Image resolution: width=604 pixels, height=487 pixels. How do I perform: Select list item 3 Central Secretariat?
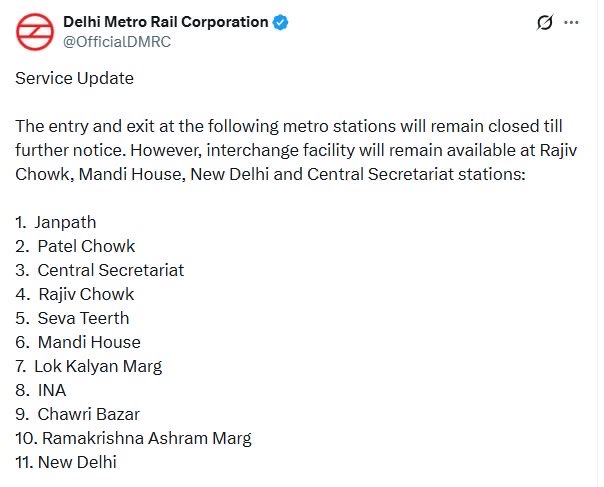[x=100, y=270]
